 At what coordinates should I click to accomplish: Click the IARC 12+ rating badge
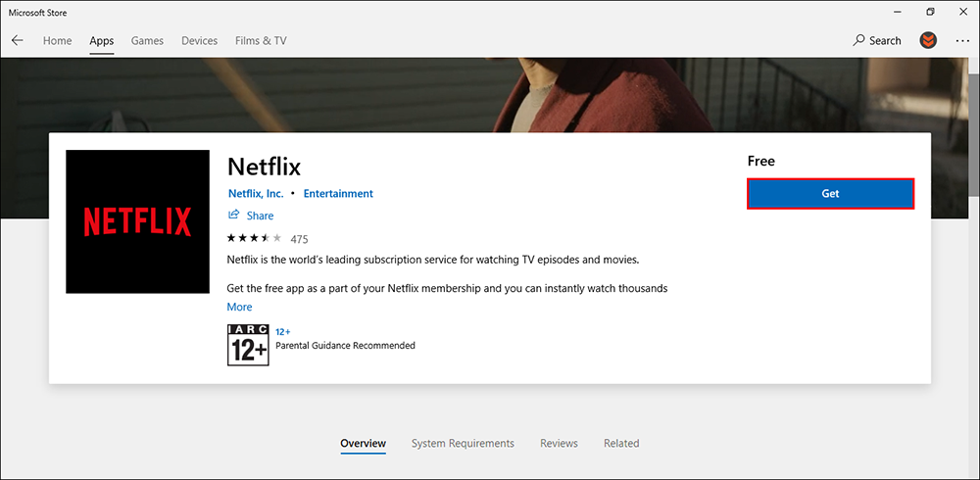pos(248,345)
